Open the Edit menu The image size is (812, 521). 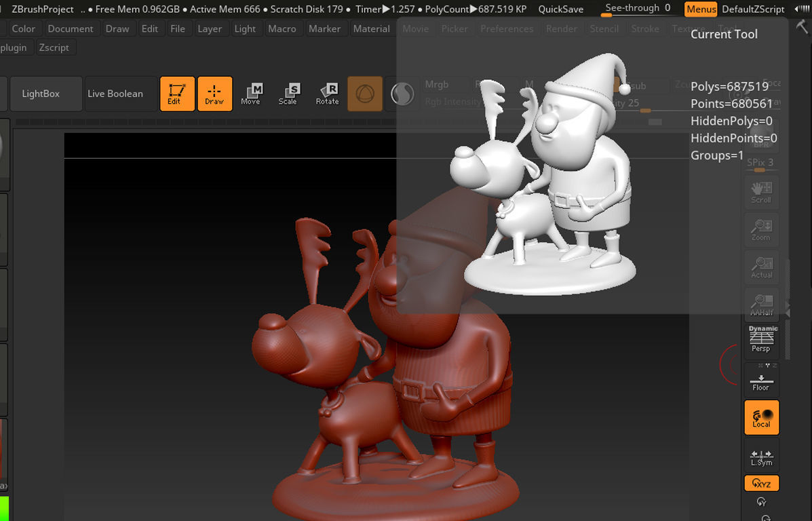coord(150,28)
